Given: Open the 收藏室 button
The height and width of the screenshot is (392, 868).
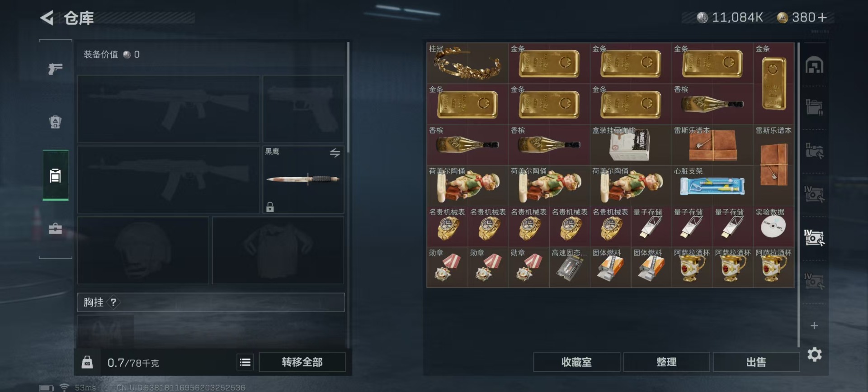Looking at the screenshot, I should tap(576, 362).
